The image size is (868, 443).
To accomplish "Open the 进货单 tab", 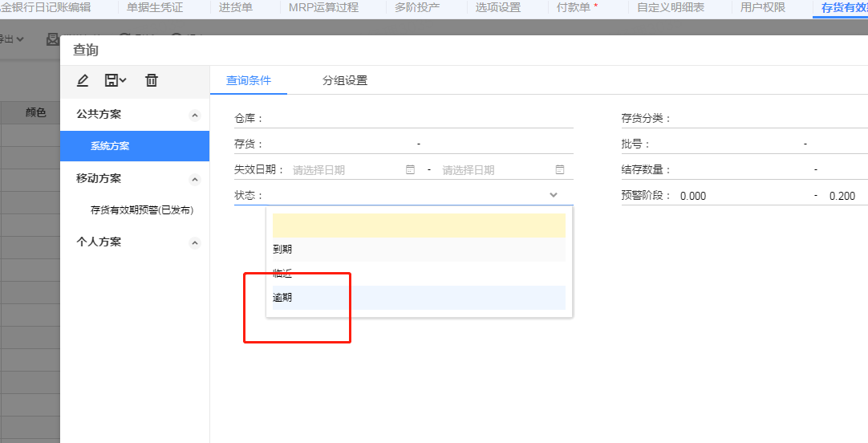I will tap(236, 8).
